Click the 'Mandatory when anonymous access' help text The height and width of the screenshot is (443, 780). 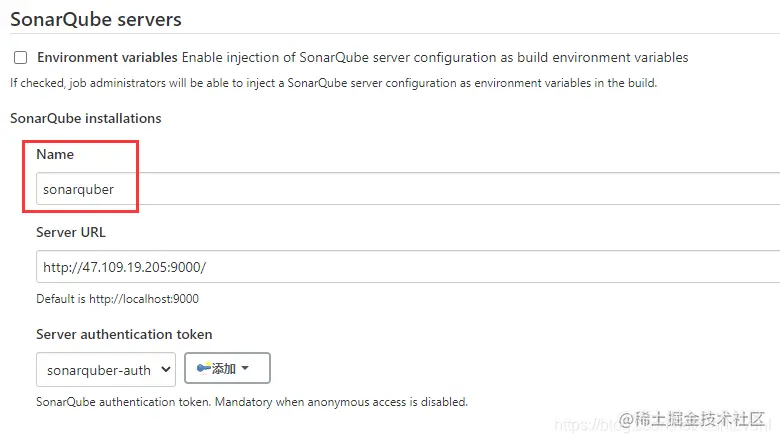point(341,402)
